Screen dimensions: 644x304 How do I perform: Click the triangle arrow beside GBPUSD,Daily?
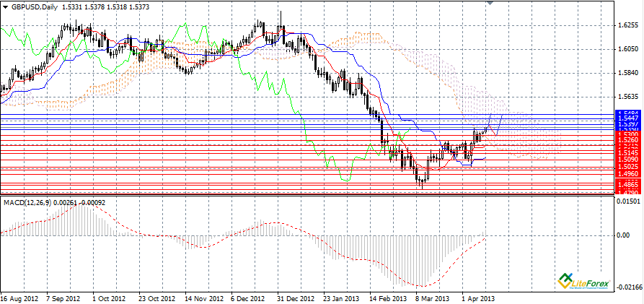(x=5, y=6)
